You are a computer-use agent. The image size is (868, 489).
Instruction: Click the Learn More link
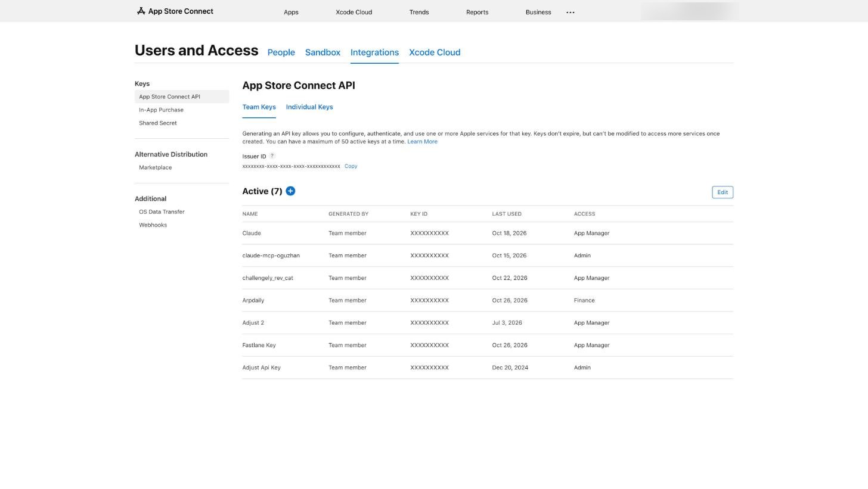click(422, 142)
